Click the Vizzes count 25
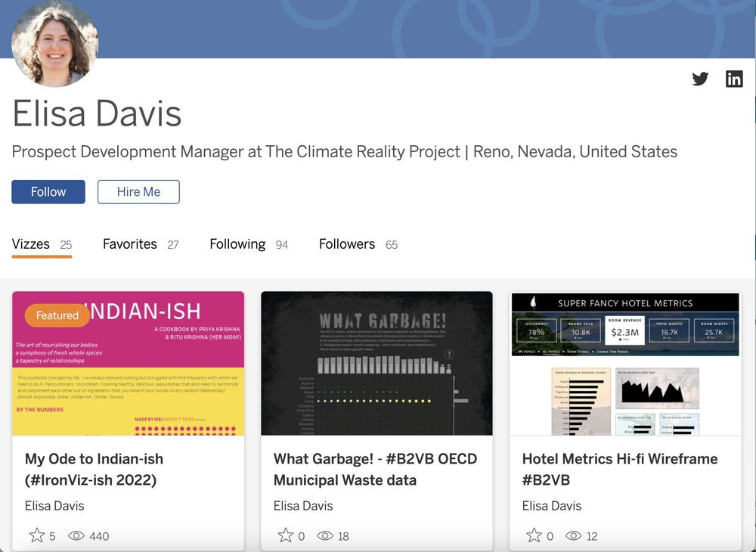 (x=66, y=245)
